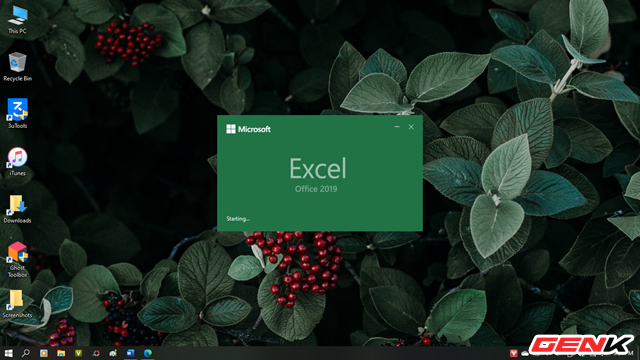
Task: Click the "Office 2019" text
Action: click(316, 189)
